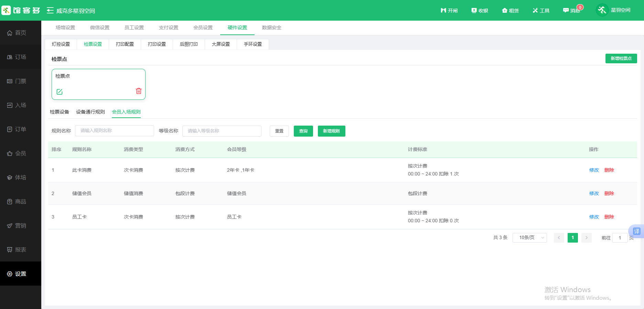Click the 星羽空间 user avatar

coord(602,10)
